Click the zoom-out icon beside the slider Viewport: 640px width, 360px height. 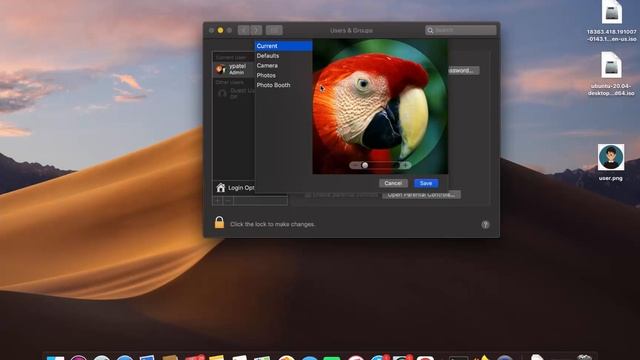(x=354, y=165)
